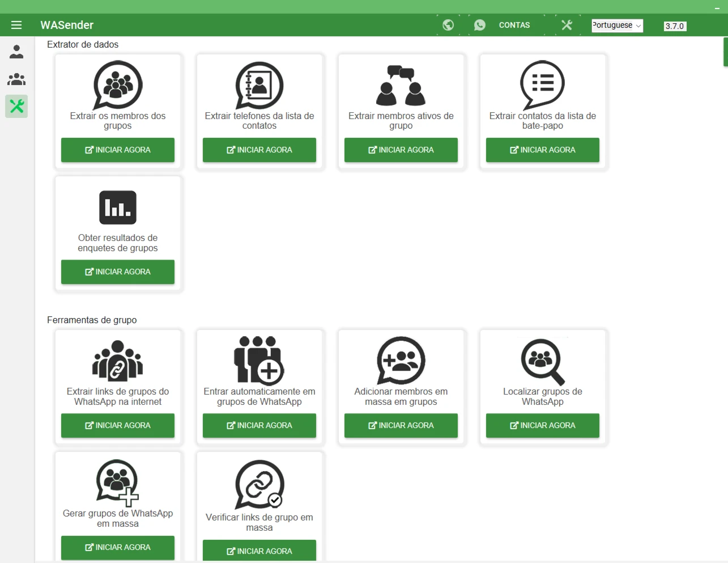
Task: Click the WASender title
Action: 67,25
